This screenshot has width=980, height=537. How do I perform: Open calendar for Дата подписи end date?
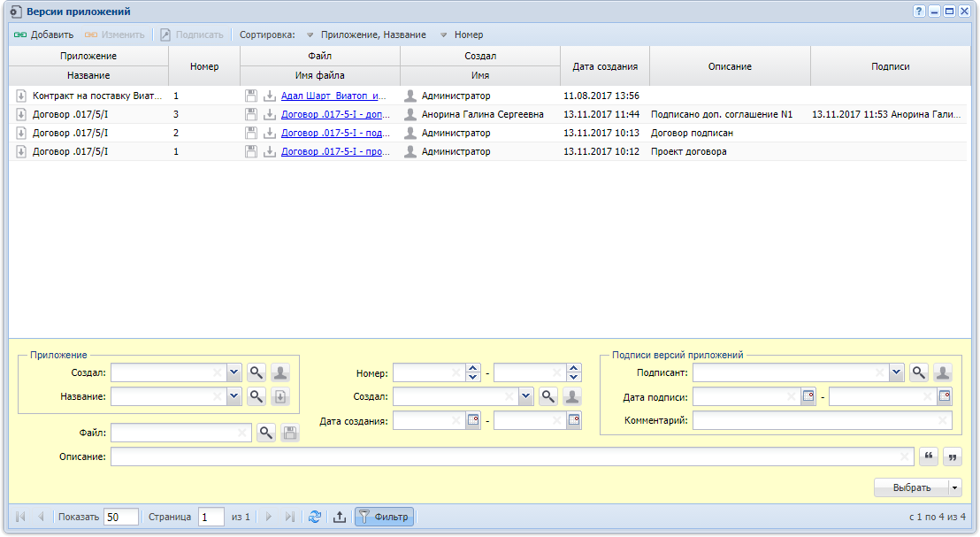pos(945,396)
